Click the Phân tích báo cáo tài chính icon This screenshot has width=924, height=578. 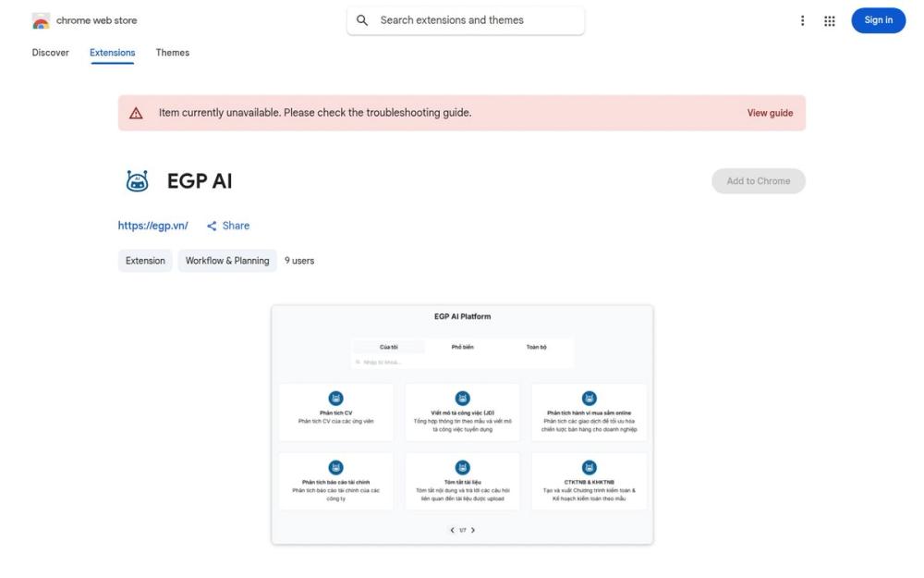(336, 468)
